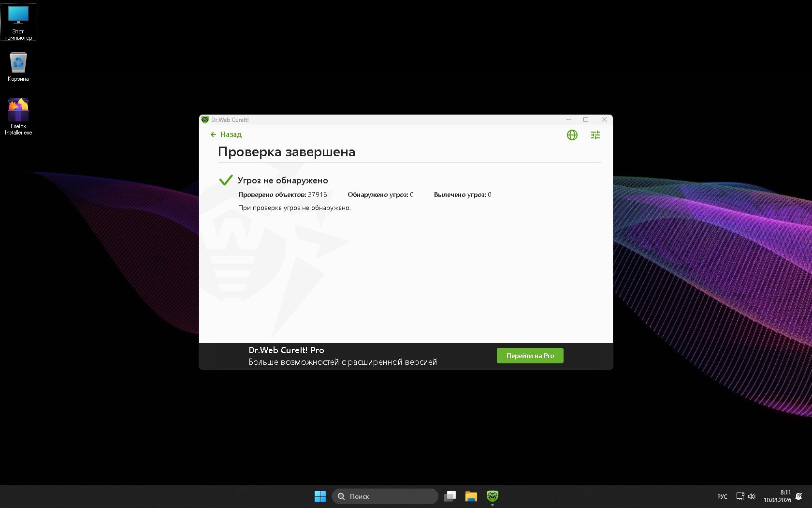Image resolution: width=812 pixels, height=508 pixels.
Task: Click the Угроз не обнаружено status text
Action: (283, 180)
